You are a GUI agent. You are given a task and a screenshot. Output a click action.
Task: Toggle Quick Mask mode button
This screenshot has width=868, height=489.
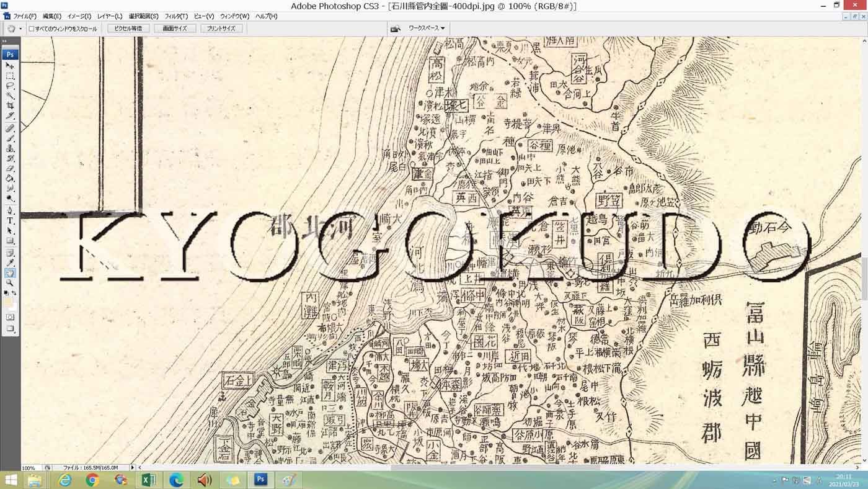10,317
